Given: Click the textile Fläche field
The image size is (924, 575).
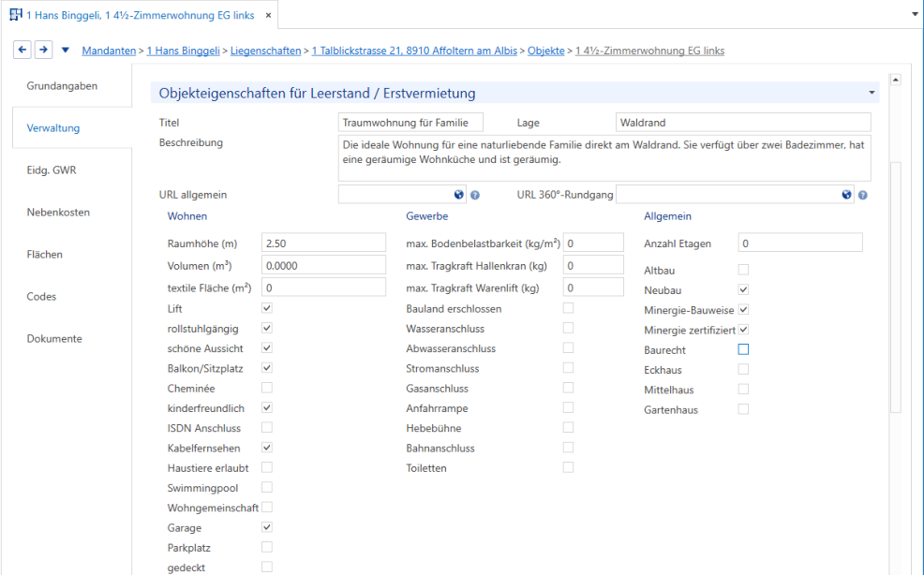Looking at the screenshot, I should (323, 288).
